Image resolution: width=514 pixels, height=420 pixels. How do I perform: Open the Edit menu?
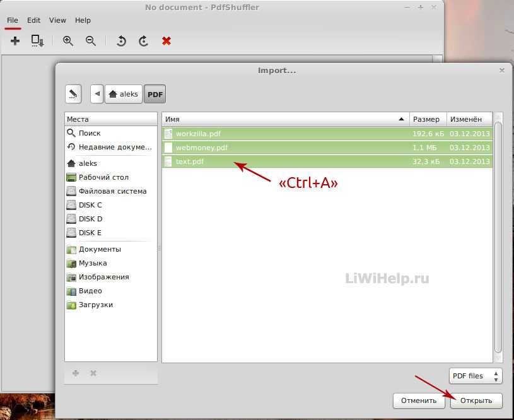coord(33,20)
